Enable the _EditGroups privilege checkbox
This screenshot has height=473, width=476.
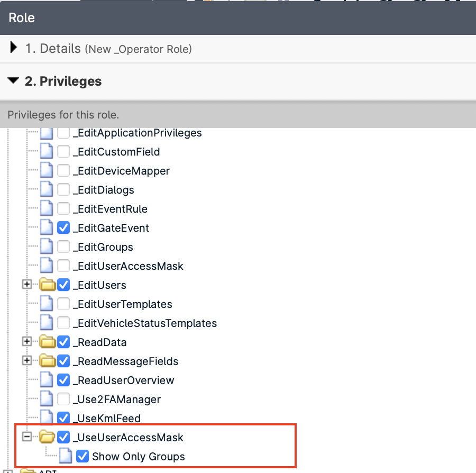tap(63, 247)
